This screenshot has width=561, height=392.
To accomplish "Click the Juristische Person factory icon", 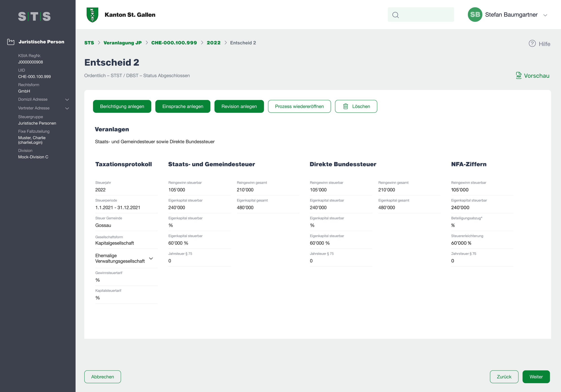I will pos(11,42).
